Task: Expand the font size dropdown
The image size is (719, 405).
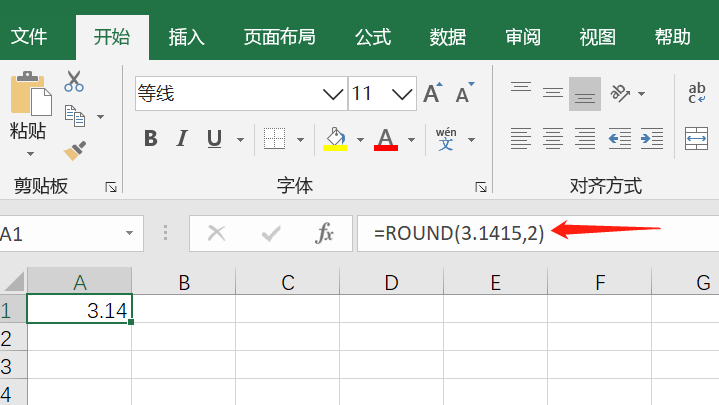Action: point(402,94)
